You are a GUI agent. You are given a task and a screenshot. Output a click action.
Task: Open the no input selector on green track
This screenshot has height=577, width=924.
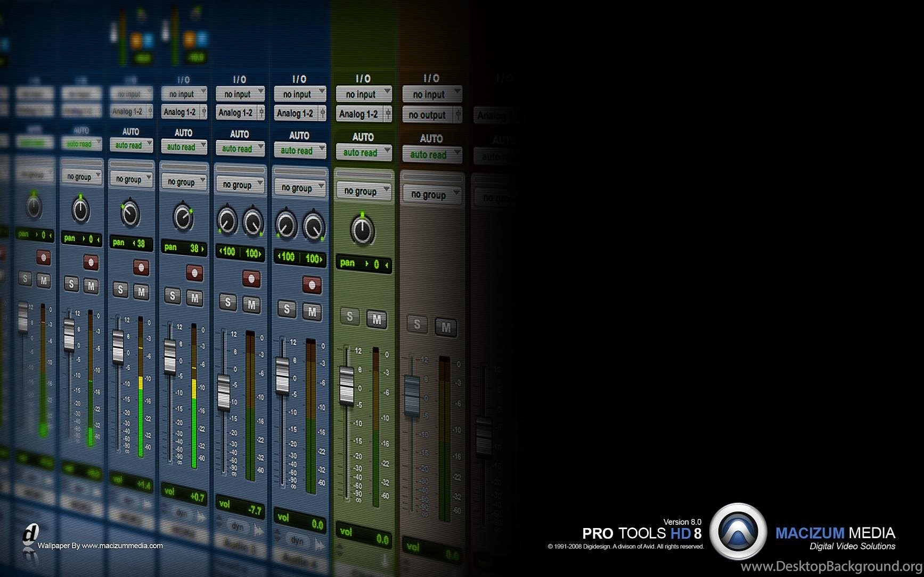pos(364,94)
